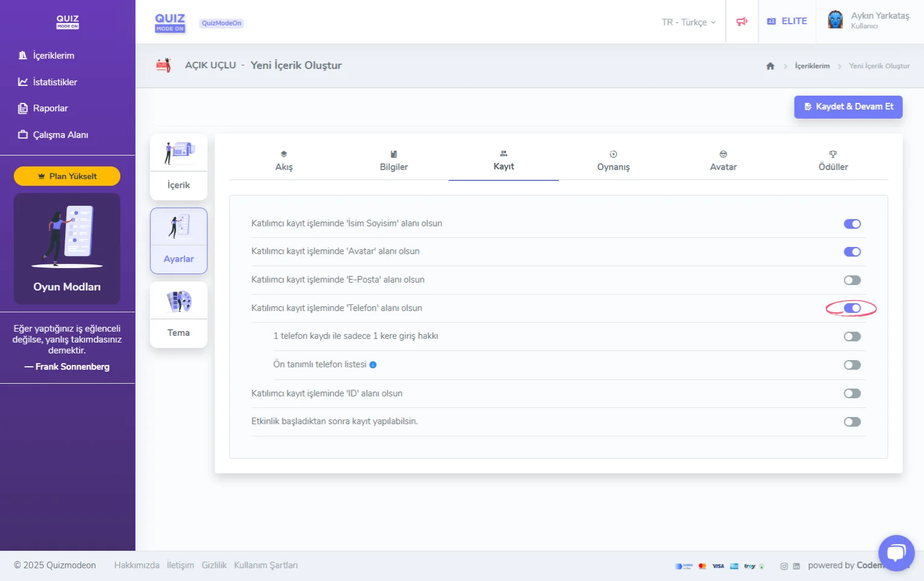The height and width of the screenshot is (581, 924).
Task: Open İstatistikler from the sidebar
Action: pos(54,82)
